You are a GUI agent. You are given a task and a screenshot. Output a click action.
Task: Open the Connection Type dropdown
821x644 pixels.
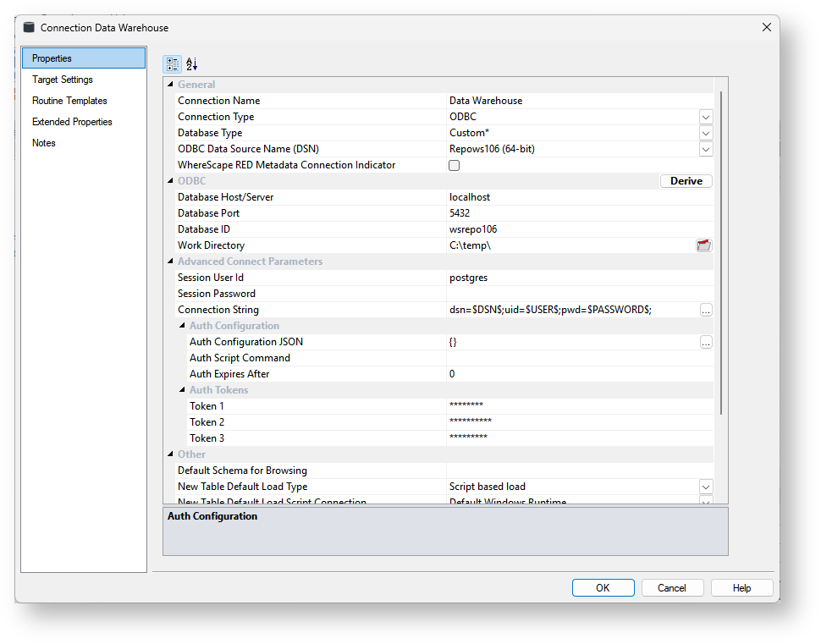(x=706, y=118)
